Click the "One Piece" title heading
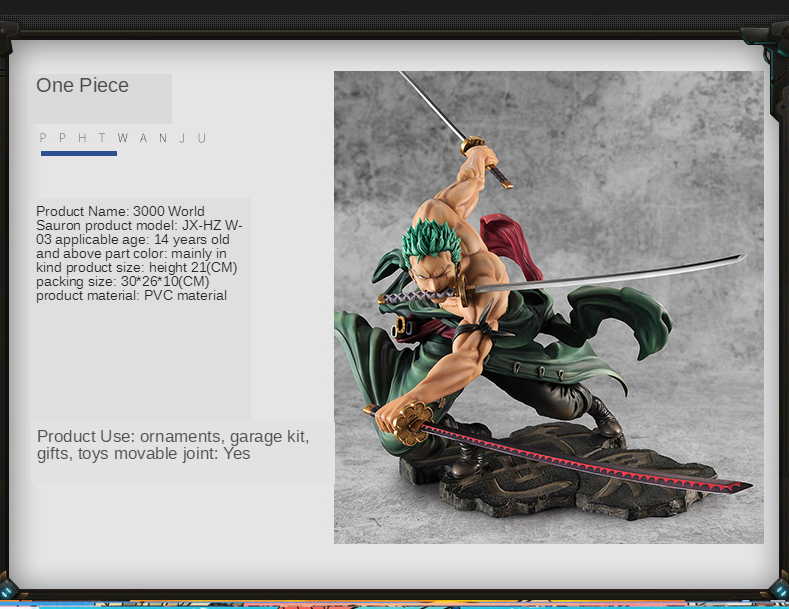The width and height of the screenshot is (789, 609). coord(83,86)
